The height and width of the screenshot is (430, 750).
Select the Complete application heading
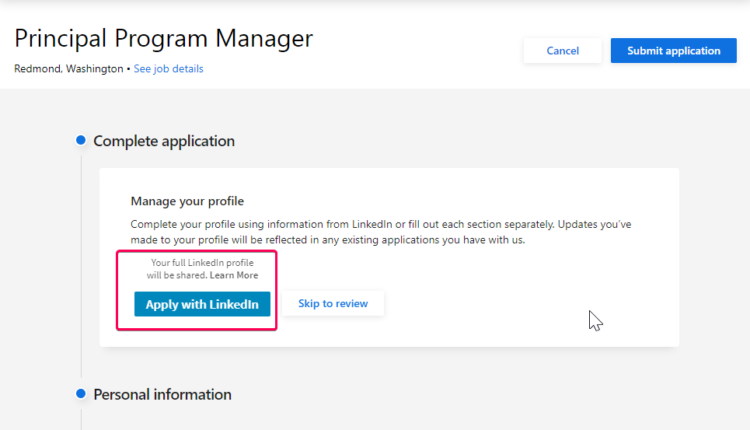point(164,141)
